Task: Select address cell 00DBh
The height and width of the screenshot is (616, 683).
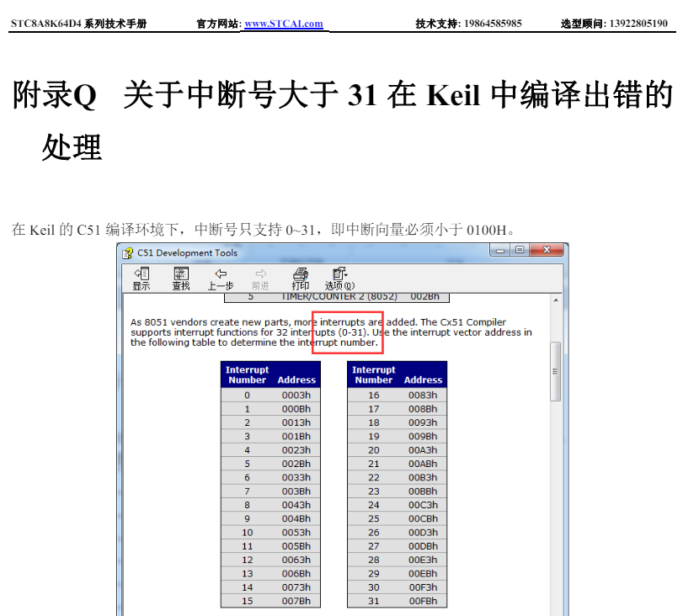Action: pyautogui.click(x=423, y=546)
